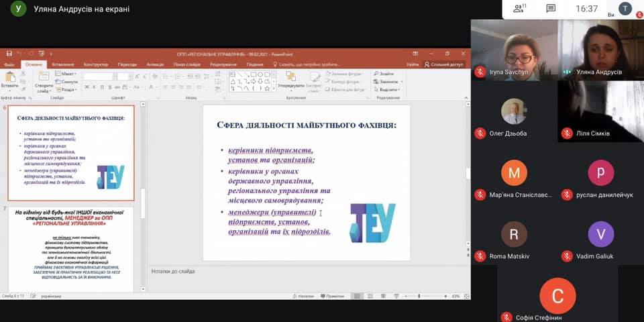Click the Replace (Замінити) icon

click(376, 82)
